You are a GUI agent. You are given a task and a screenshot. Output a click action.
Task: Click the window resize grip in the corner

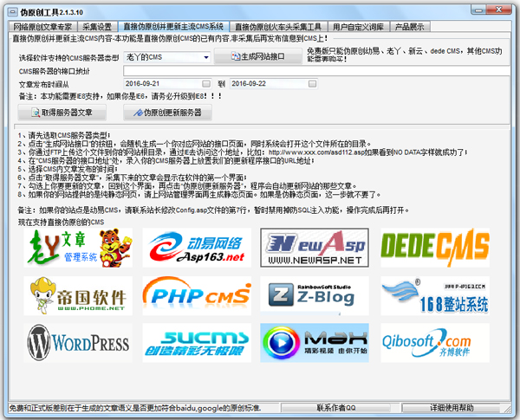coord(508,409)
